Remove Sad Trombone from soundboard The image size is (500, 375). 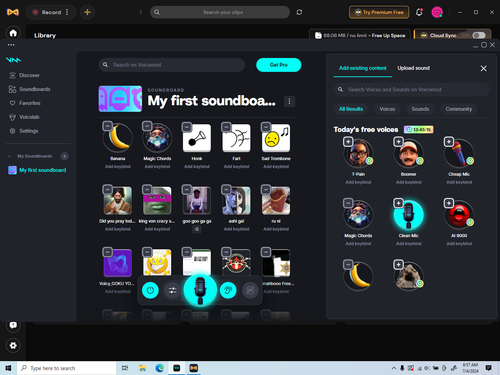[266, 127]
